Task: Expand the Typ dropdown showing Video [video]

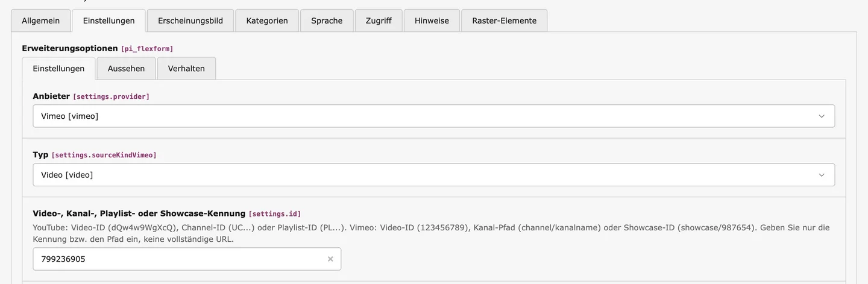Action: pos(422,175)
